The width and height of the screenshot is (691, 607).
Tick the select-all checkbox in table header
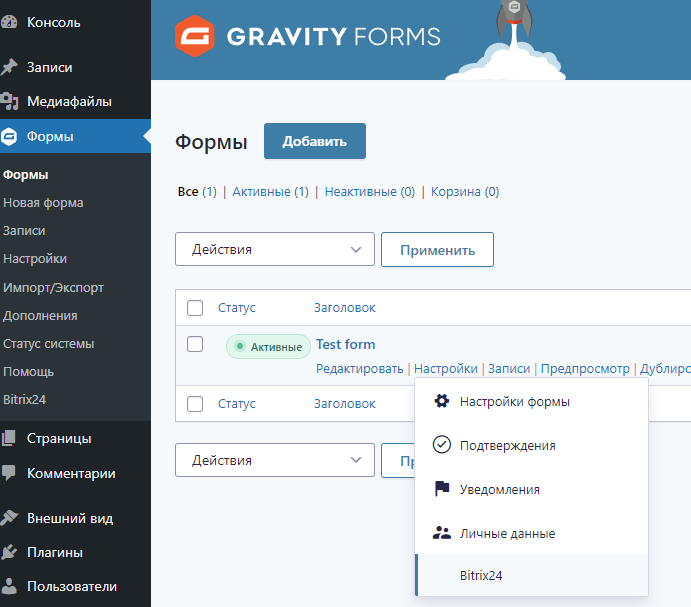pos(195,308)
